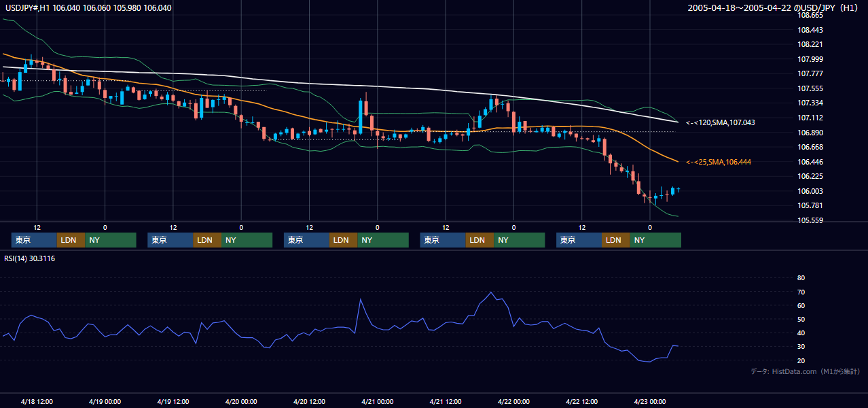The image size is (868, 408).
Task: Click the leftmost 東京 session block
Action: click(x=34, y=240)
